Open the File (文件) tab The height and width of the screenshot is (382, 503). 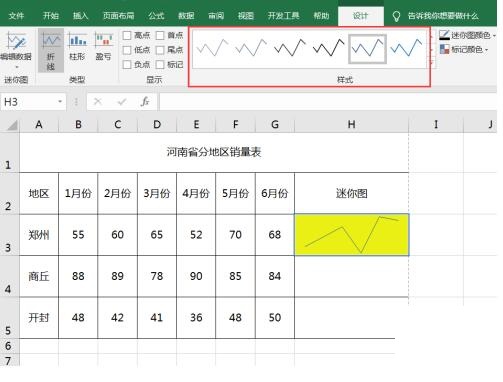16,16
